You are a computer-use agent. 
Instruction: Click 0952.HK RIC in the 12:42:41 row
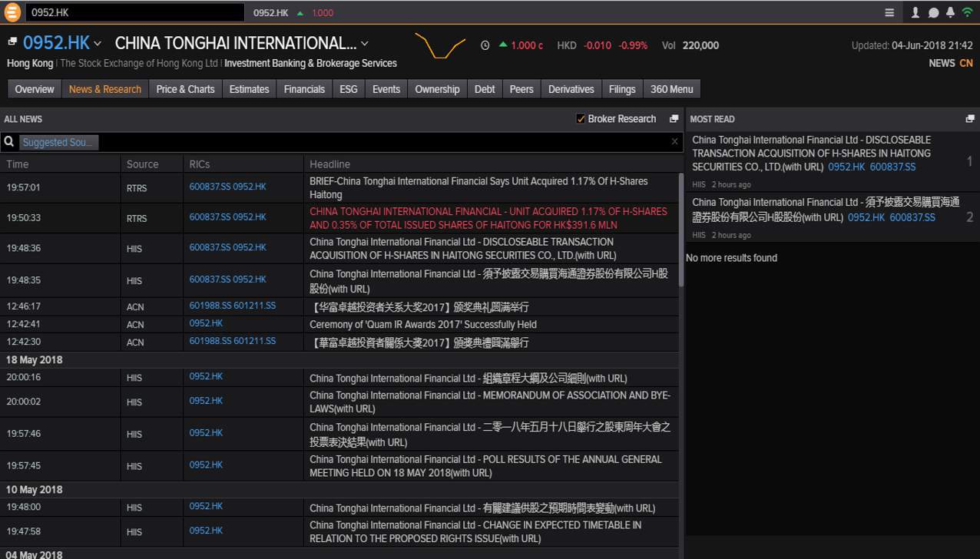206,323
